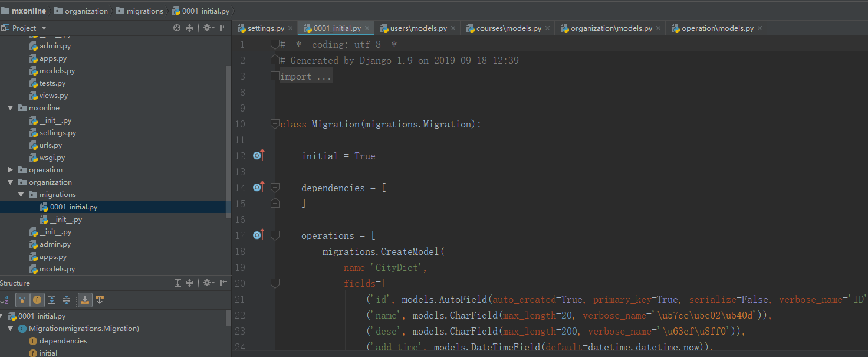868x357 pixels.
Task: Toggle Autoscroll to Source in Structure
Action: point(85,300)
